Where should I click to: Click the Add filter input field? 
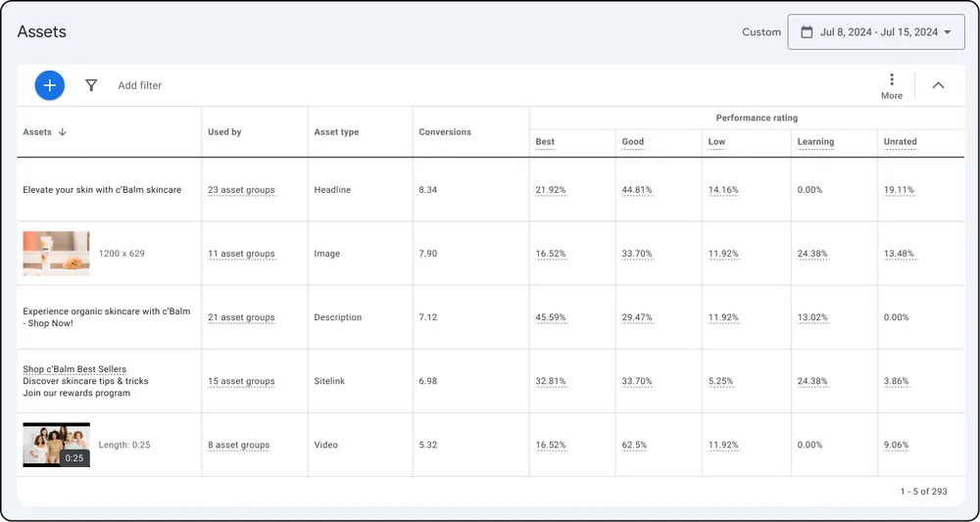point(140,85)
